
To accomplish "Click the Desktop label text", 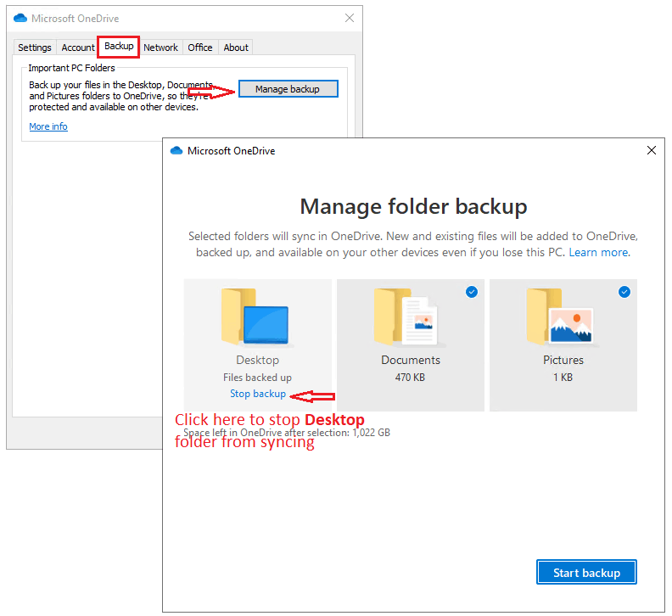I will pyautogui.click(x=258, y=360).
